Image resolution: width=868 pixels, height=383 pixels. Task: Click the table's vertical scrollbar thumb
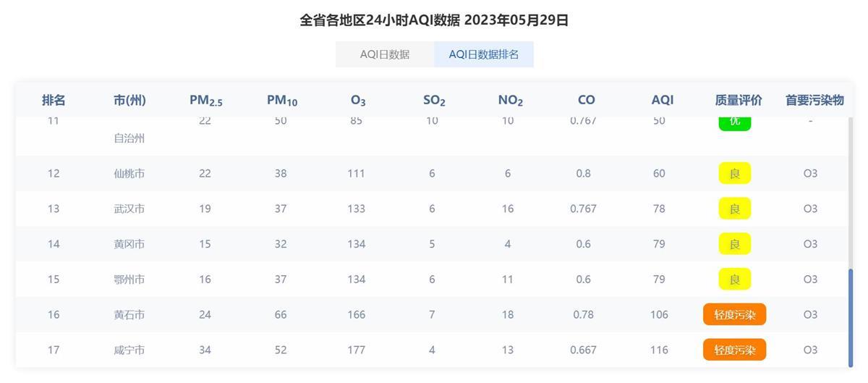[x=850, y=318]
